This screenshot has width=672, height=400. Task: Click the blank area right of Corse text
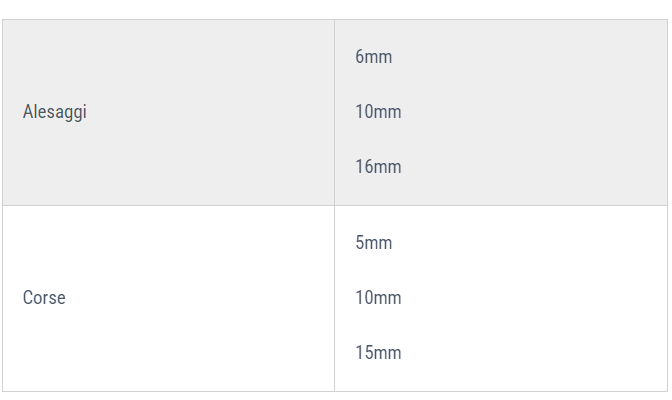[200, 298]
